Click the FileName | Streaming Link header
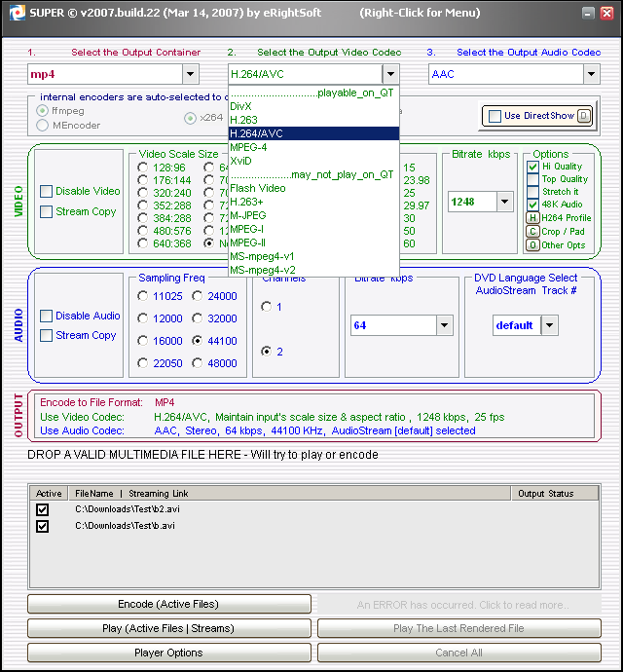The image size is (623, 672). point(289,493)
